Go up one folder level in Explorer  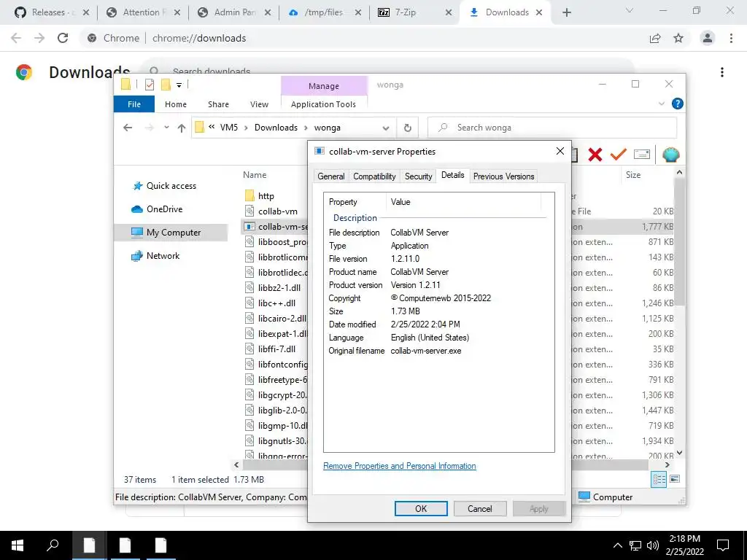[x=182, y=128]
